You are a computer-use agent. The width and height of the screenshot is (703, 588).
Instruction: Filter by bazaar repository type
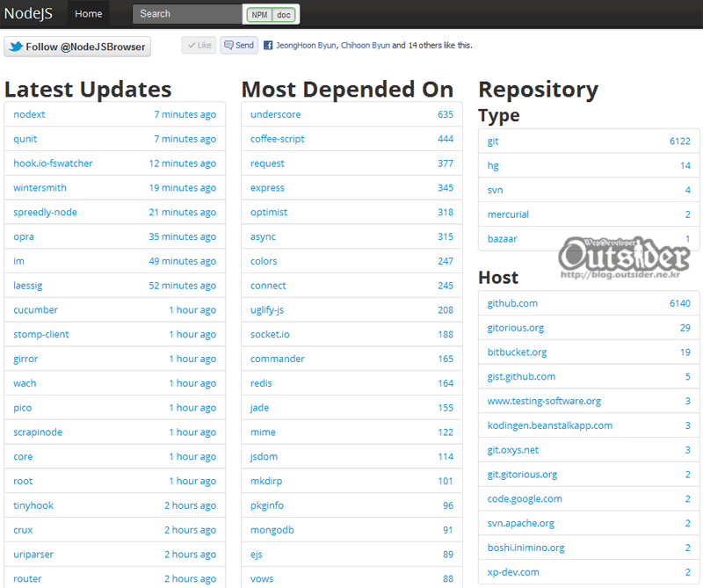point(502,239)
